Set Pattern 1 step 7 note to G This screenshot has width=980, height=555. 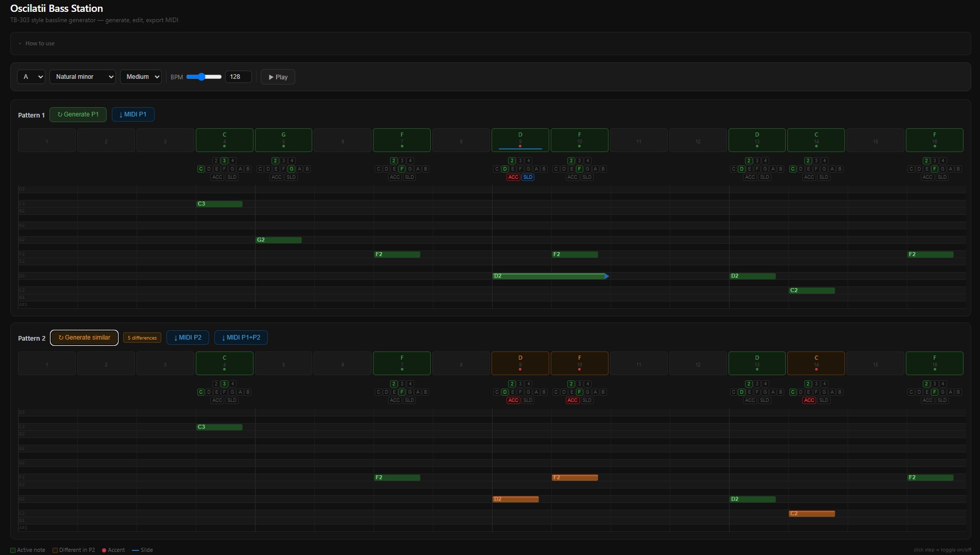click(410, 169)
